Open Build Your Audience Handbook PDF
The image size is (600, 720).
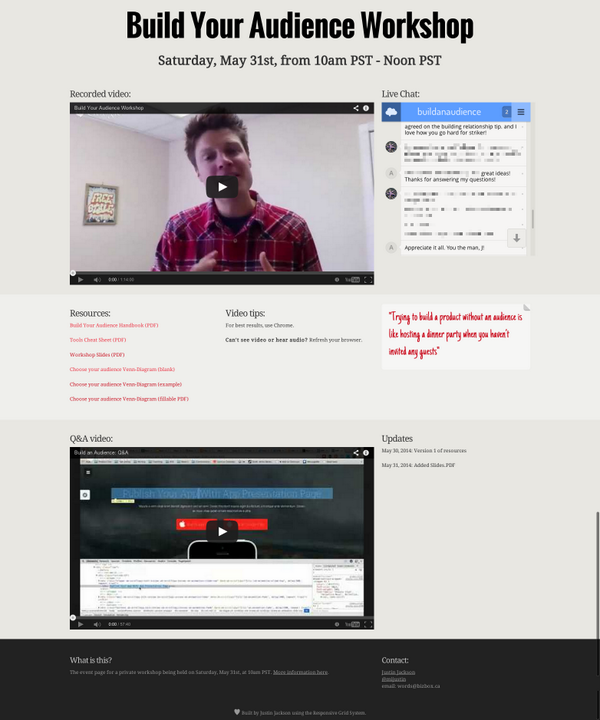(x=114, y=326)
